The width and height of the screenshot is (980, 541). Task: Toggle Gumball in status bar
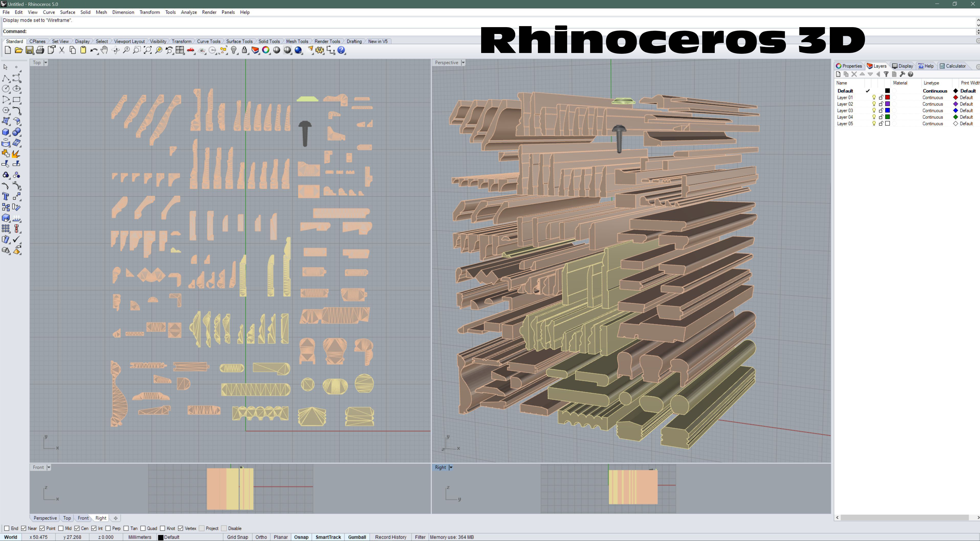coord(357,537)
